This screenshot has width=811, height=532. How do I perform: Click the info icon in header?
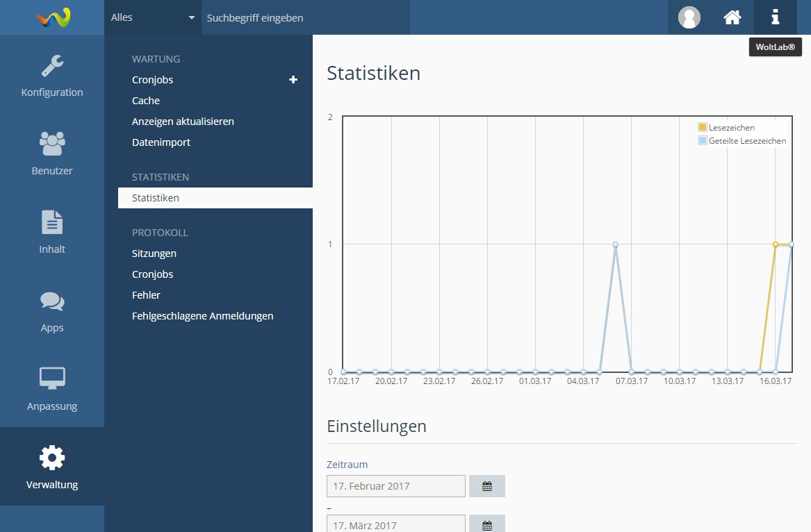[775, 17]
